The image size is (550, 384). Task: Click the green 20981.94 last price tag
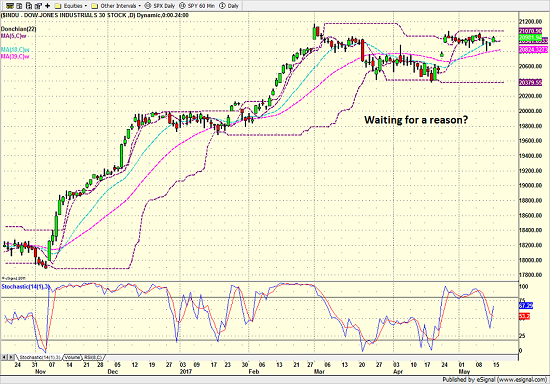(530, 38)
